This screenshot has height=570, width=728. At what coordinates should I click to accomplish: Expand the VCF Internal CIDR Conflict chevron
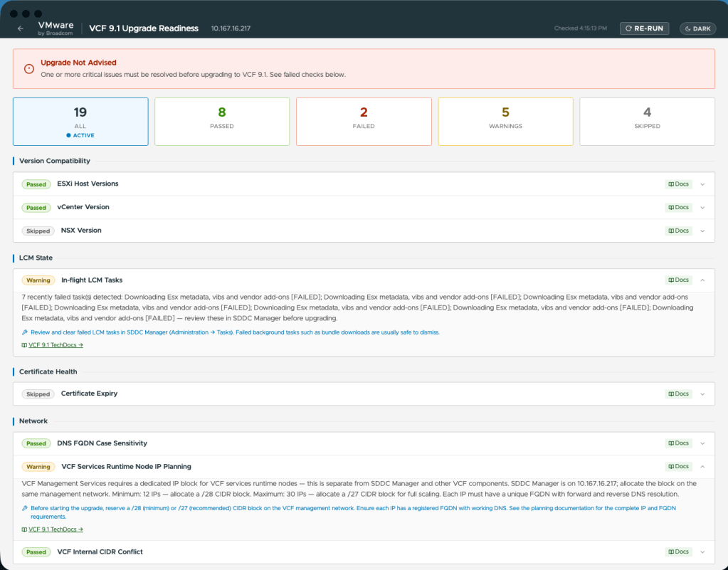coord(702,552)
